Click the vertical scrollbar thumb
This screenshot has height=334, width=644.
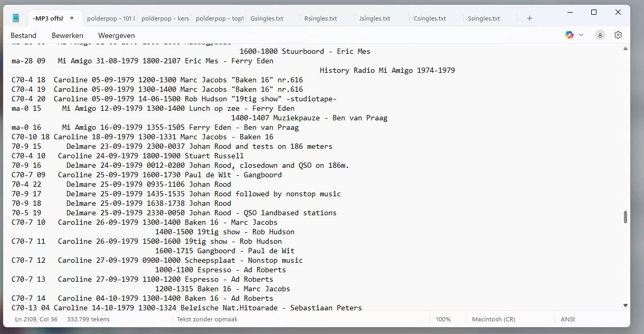[x=626, y=217]
